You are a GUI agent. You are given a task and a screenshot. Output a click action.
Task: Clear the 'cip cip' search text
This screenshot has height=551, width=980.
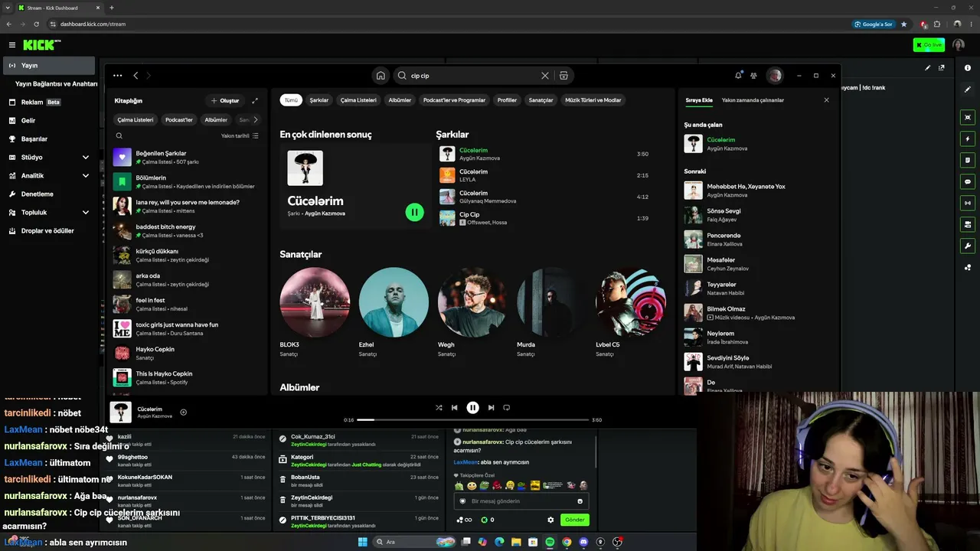[545, 76]
